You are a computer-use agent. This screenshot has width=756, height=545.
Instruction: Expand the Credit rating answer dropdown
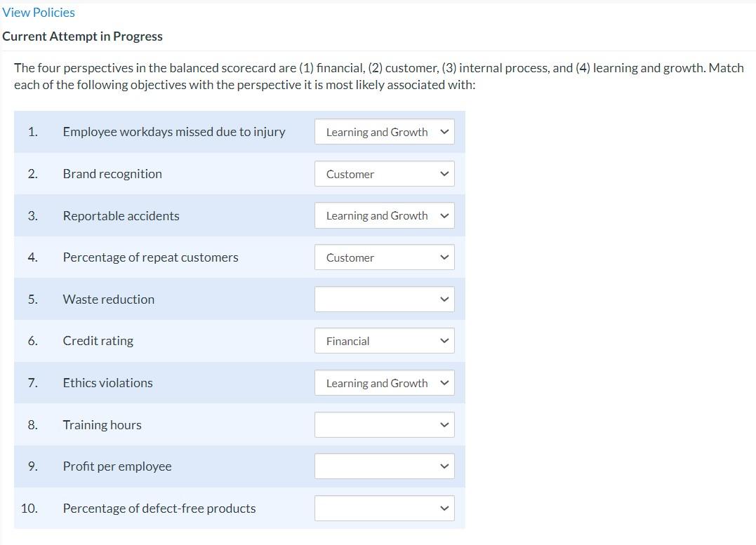[384, 340]
